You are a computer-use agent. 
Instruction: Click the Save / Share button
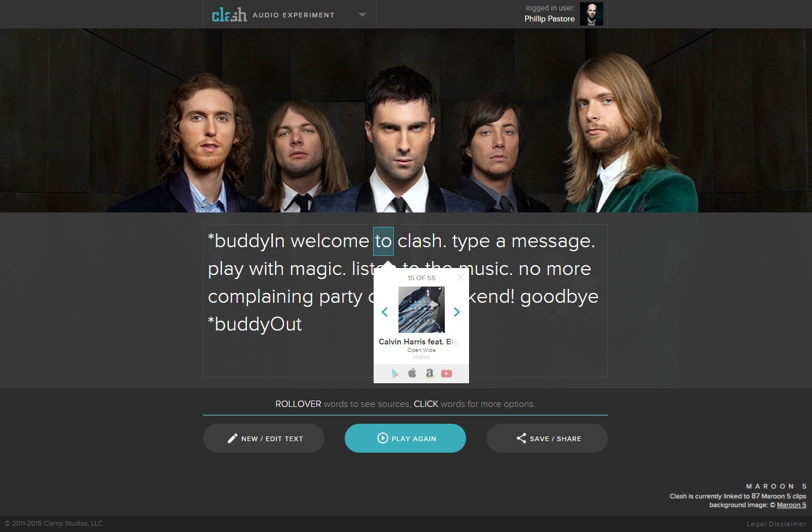(x=547, y=438)
